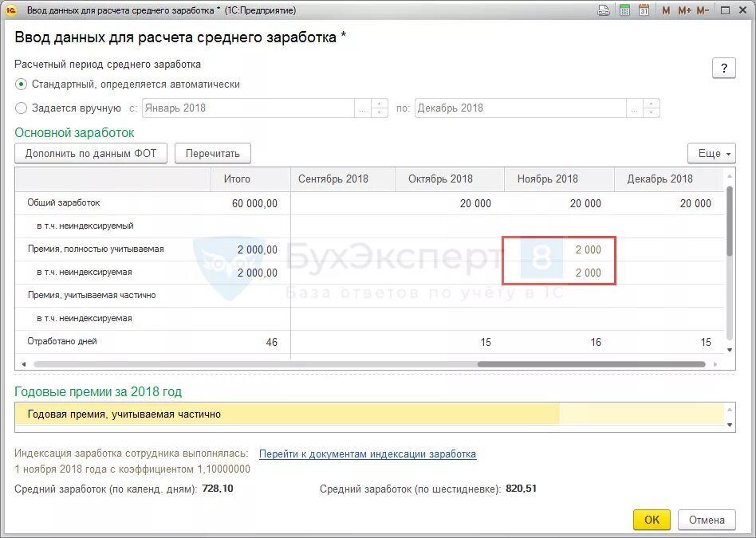This screenshot has height=538, width=756.
Task: Click the Отмена button
Action: pyautogui.click(x=707, y=520)
